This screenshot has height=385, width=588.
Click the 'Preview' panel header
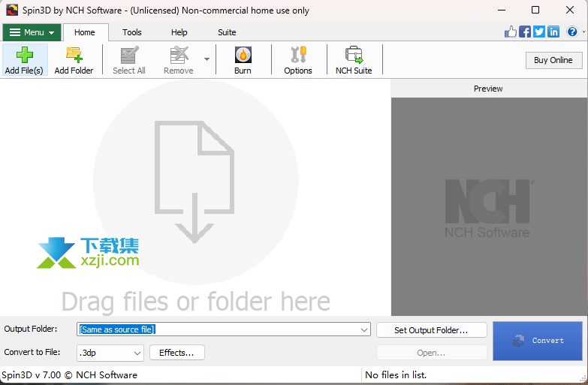click(488, 89)
